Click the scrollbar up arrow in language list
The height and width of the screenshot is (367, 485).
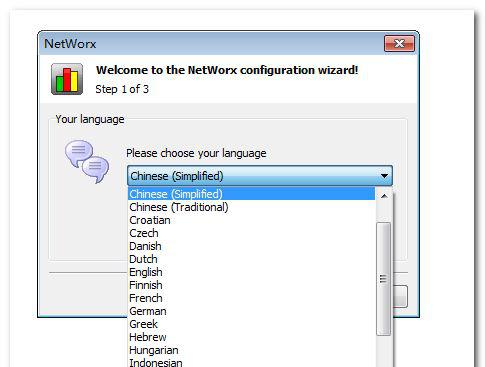(384, 196)
